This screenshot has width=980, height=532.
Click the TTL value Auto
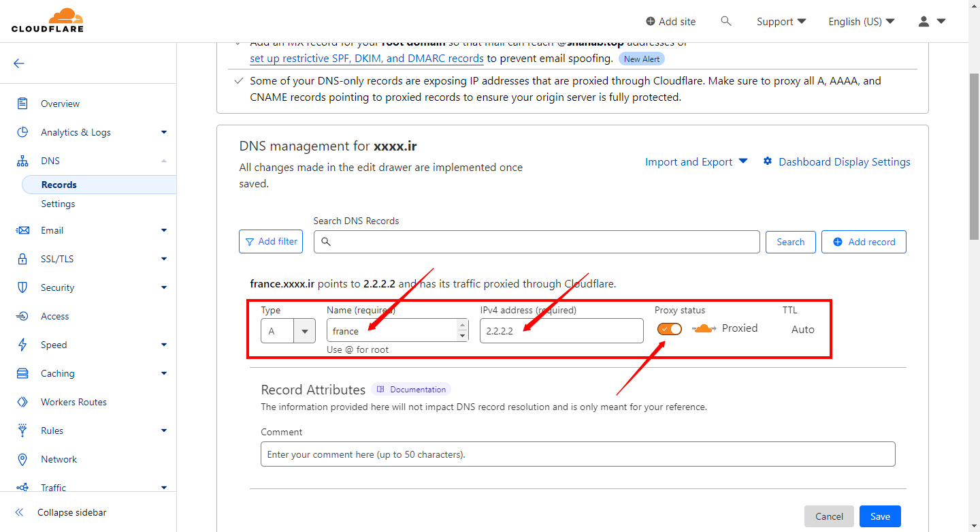(803, 329)
